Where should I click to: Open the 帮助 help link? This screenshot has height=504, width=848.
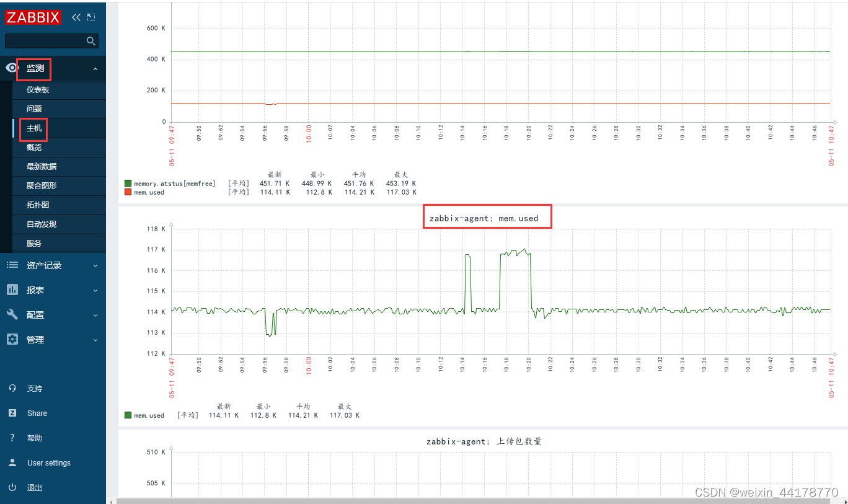(x=35, y=438)
